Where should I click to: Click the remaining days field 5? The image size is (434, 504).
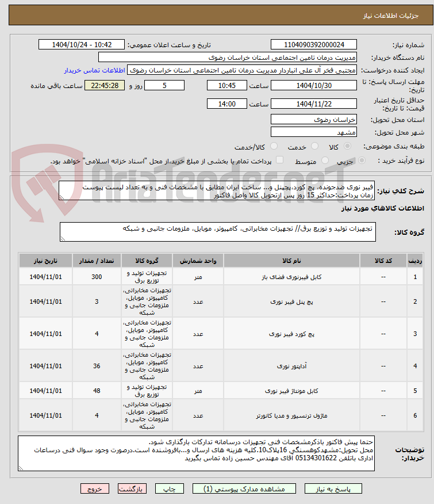tap(164, 85)
